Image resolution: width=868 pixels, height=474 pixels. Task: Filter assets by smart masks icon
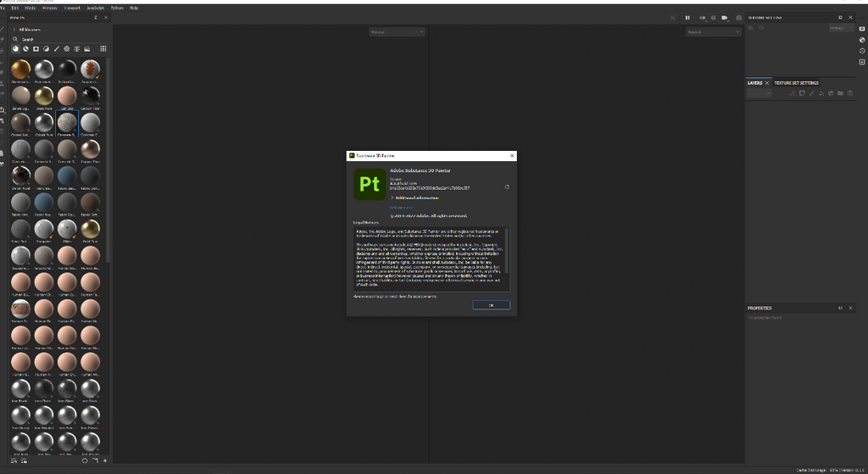tap(36, 48)
